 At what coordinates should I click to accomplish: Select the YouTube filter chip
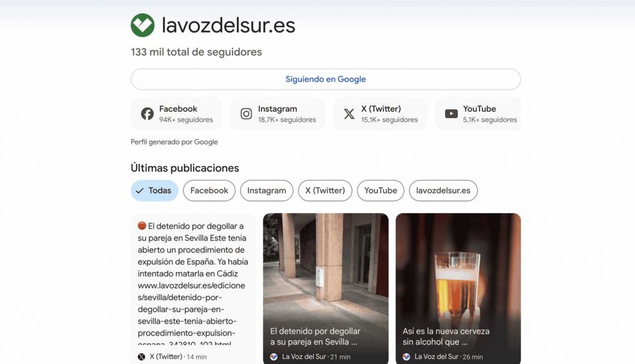point(380,190)
